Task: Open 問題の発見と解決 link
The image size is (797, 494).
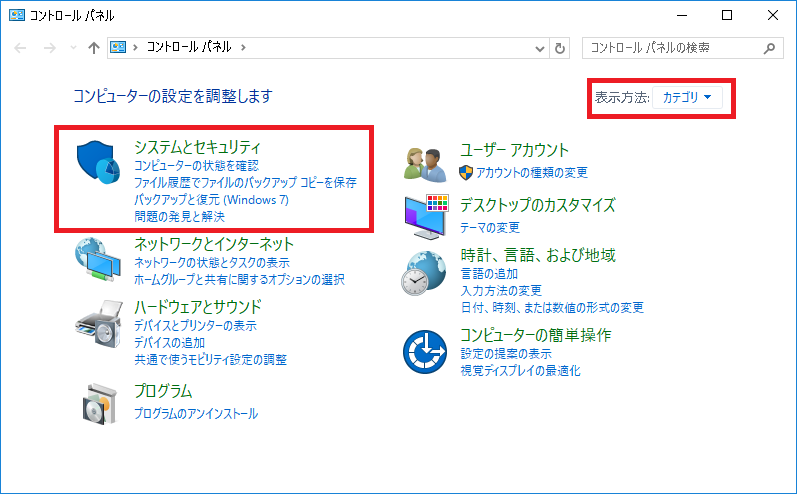Action: (x=179, y=217)
